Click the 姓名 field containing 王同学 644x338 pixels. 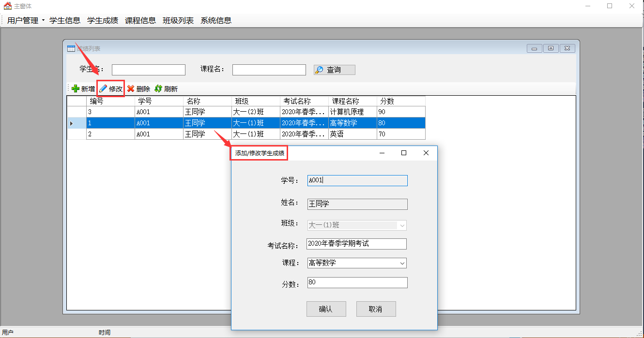coord(357,204)
